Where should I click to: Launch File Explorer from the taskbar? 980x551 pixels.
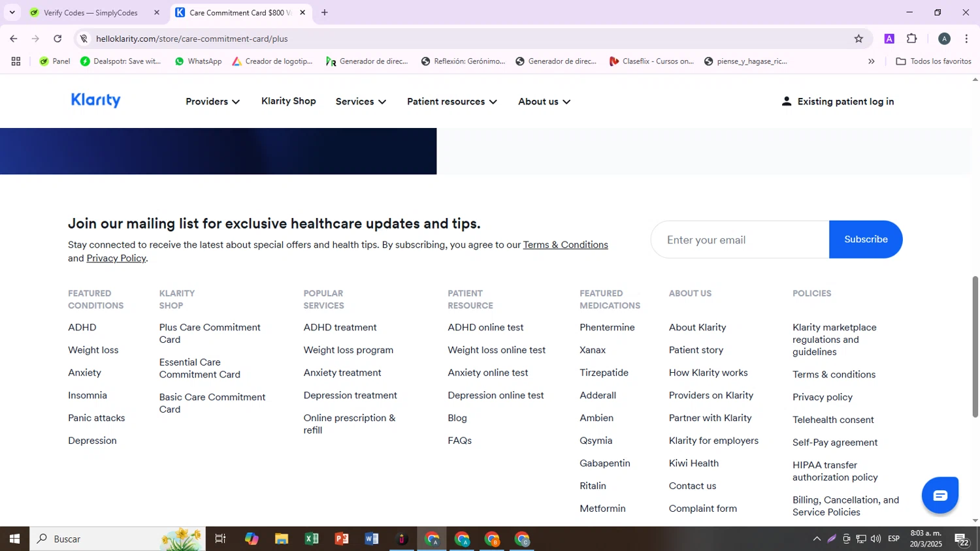(x=282, y=539)
